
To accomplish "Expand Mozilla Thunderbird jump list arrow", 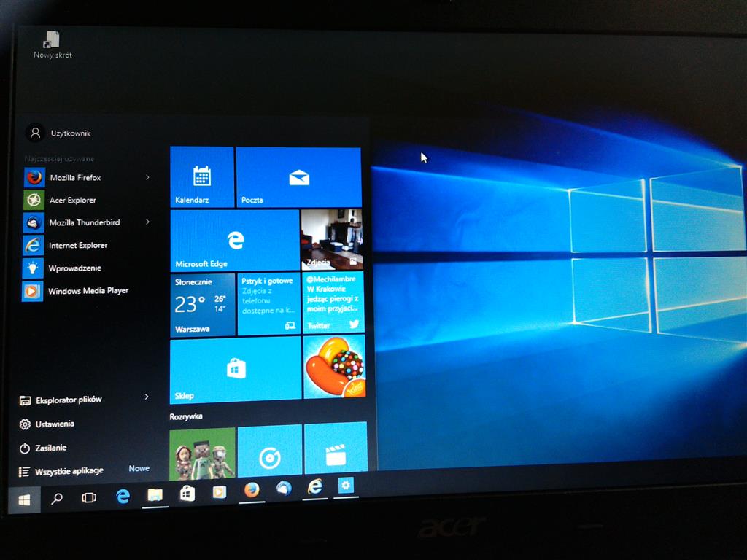I will click(x=147, y=222).
